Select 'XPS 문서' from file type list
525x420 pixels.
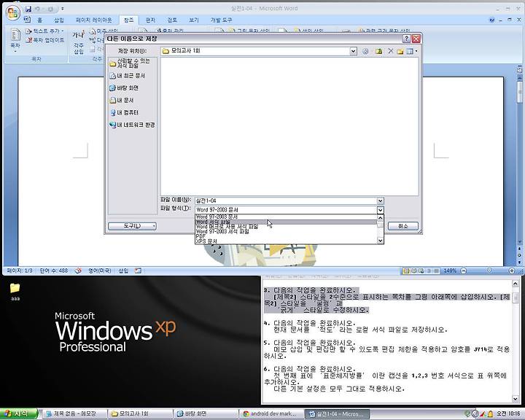[x=286, y=241]
